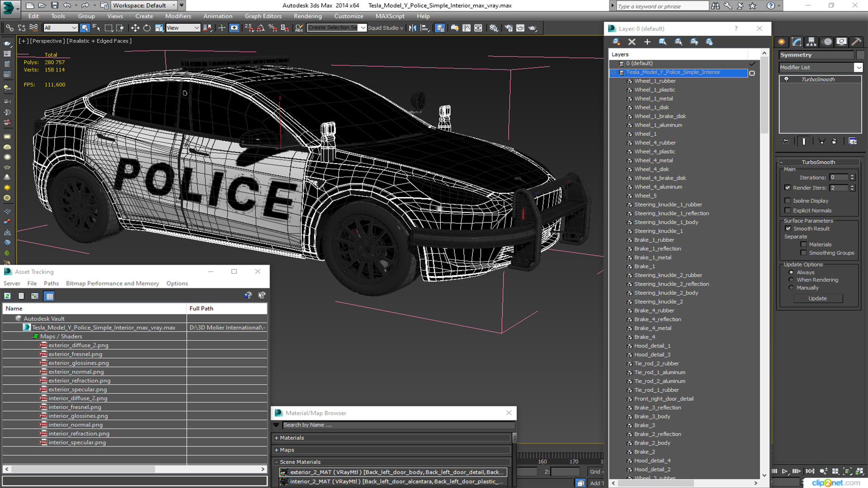The image size is (868, 488).
Task: Enable the Render Iters checkbox
Action: coord(788,188)
